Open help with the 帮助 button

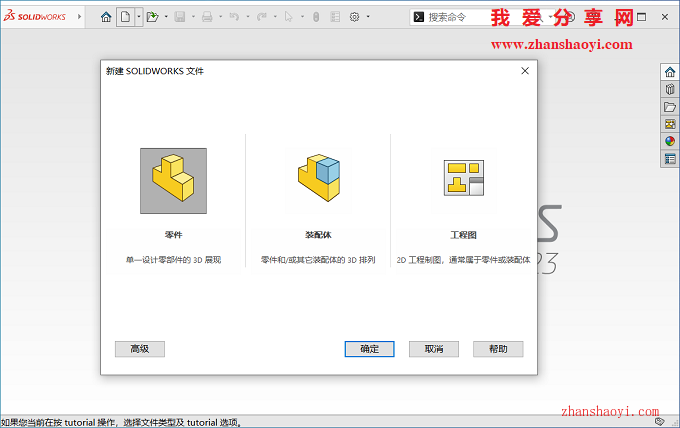coord(498,349)
